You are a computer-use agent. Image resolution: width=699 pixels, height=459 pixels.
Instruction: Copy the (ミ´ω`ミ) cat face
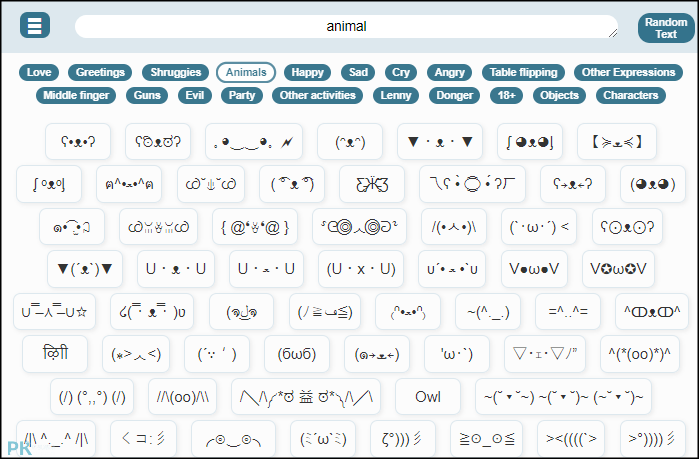[323, 439]
